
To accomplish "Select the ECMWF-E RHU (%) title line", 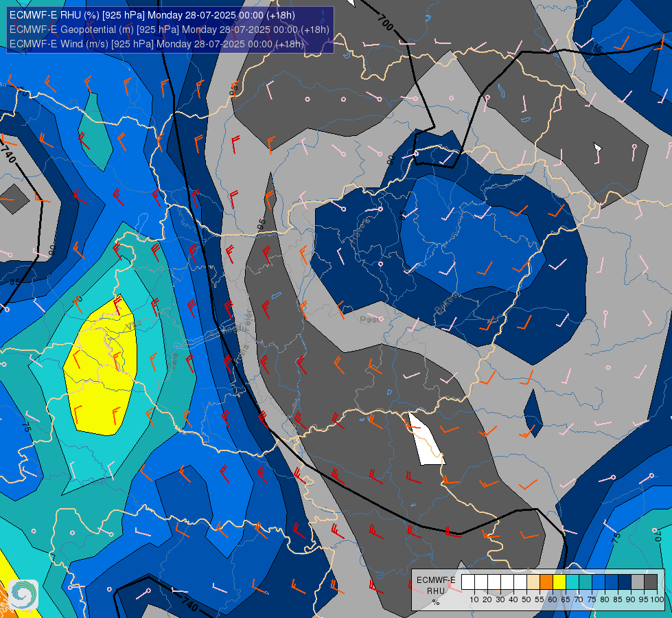I will point(152,15).
